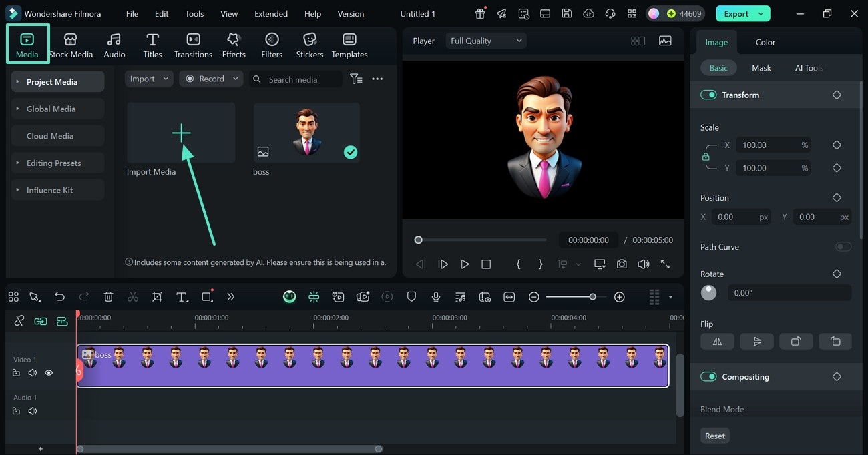This screenshot has width=868, height=455.
Task: Lock the Audio 1 track
Action: [x=16, y=411]
